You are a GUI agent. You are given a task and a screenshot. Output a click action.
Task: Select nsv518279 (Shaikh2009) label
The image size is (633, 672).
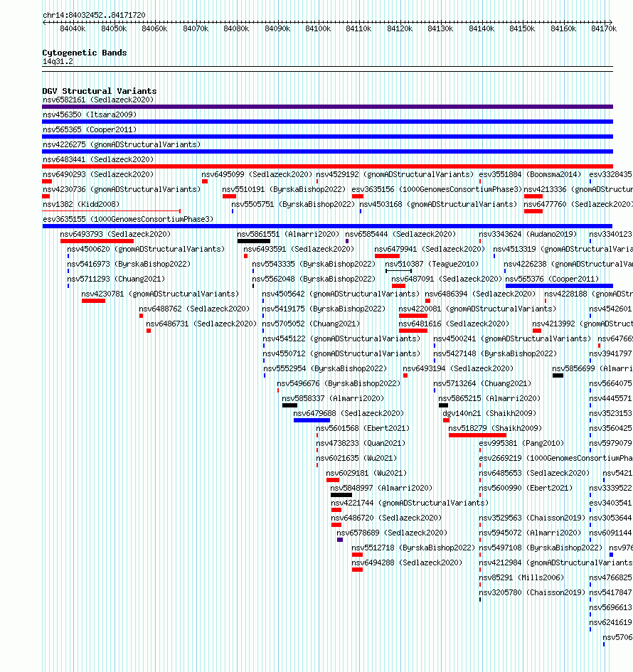495,429
